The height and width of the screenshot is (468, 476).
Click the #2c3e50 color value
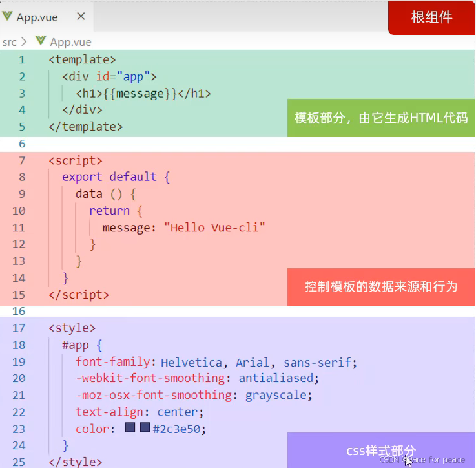(x=176, y=429)
